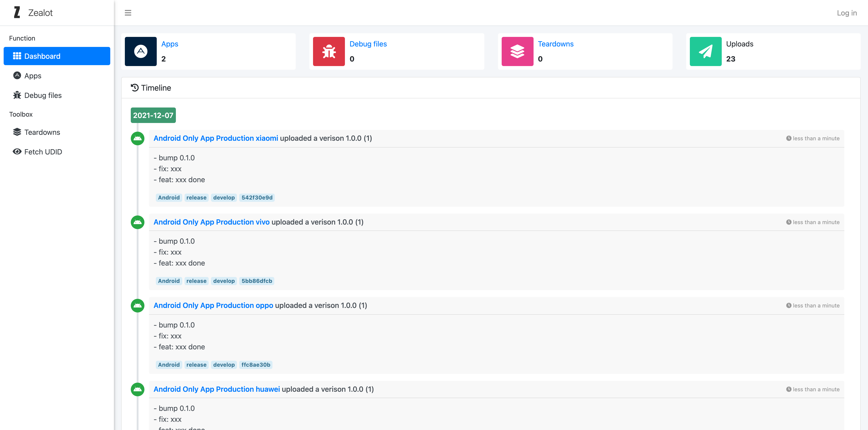Open the Teardowns stat card link
This screenshot has width=868, height=430.
pos(555,44)
